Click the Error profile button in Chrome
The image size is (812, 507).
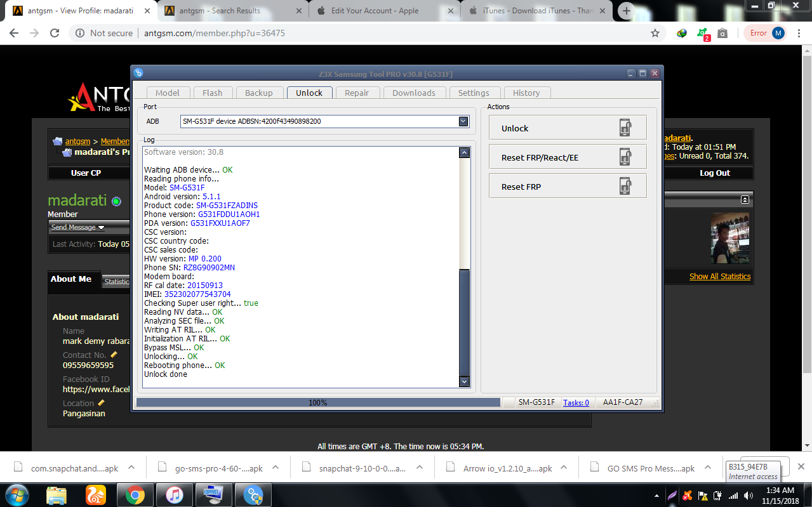[766, 33]
